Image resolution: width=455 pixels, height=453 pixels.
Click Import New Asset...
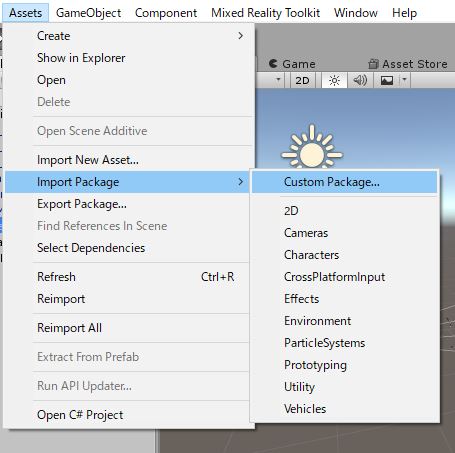[x=127, y=160]
